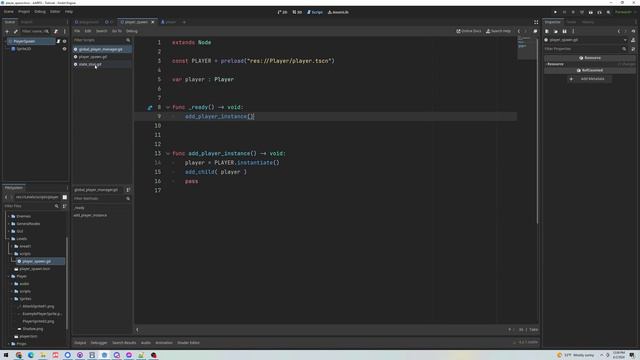This screenshot has height=360, width=640.
Task: Save the edited resource in Inspector
Action: pyautogui.click(x=564, y=31)
